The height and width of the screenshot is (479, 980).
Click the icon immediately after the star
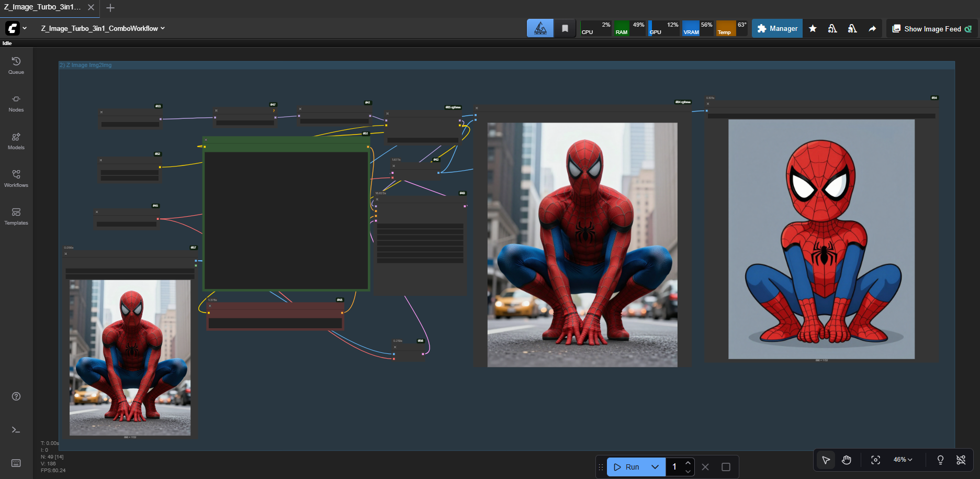(x=832, y=28)
